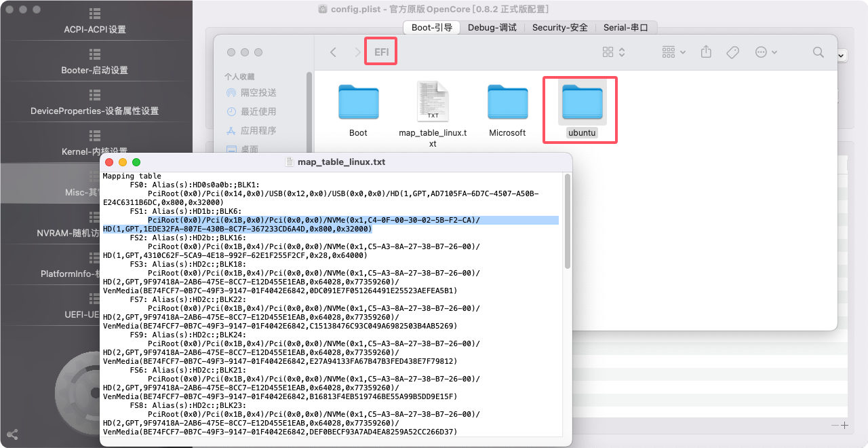
Task: Click the Finder sidebar scrollbar
Action: point(309,112)
